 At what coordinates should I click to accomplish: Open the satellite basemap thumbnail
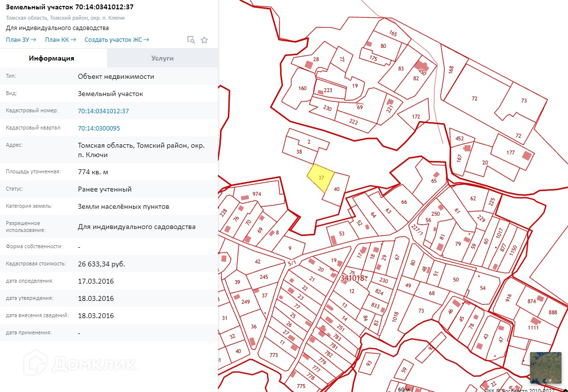545,367
